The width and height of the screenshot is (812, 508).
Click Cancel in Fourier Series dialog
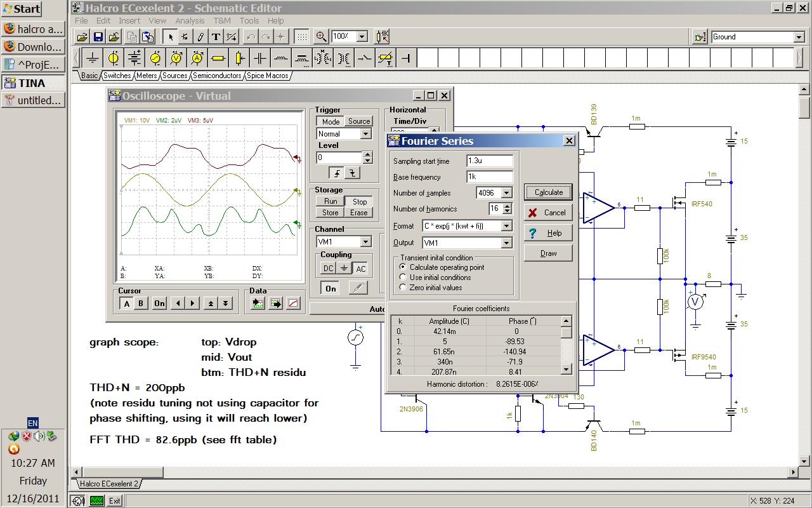(x=549, y=213)
